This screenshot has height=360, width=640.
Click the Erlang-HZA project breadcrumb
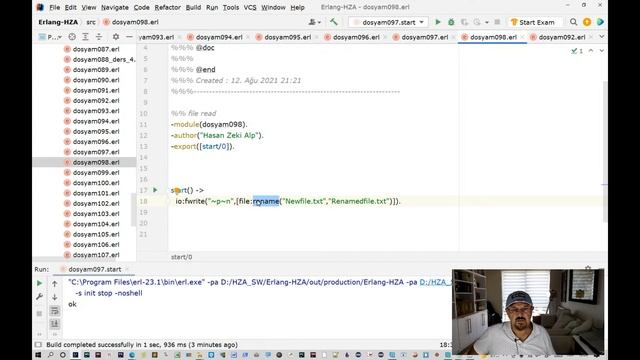click(x=58, y=22)
